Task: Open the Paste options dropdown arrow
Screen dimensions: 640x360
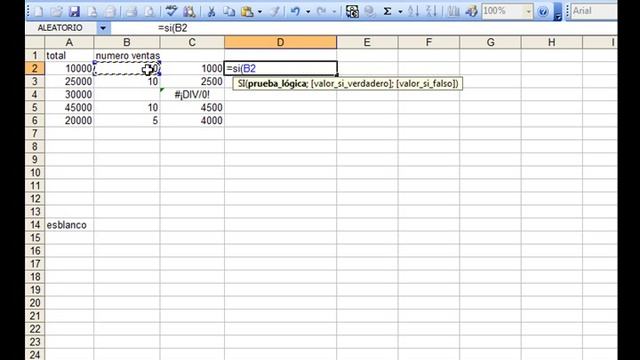Action: [x=260, y=11]
